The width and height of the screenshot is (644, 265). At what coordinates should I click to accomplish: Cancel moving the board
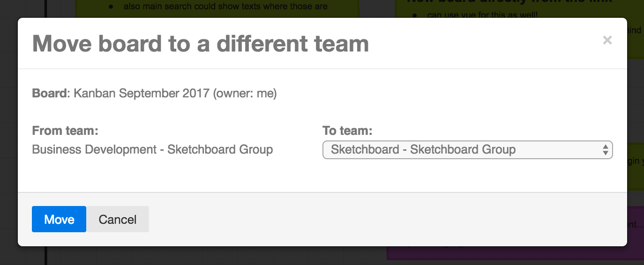118,219
